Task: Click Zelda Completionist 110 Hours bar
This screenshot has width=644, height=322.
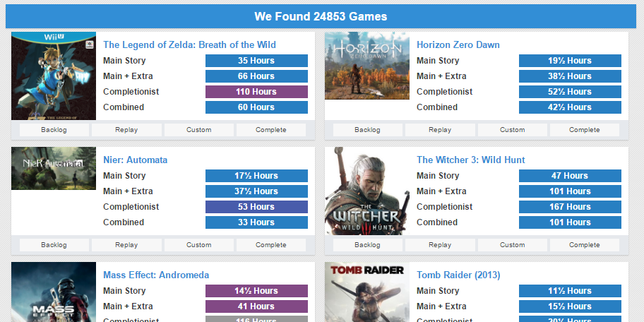Action: (256, 92)
